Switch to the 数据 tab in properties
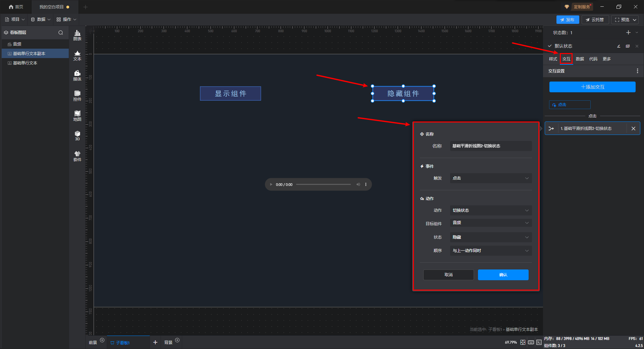Image resolution: width=644 pixels, height=349 pixels. click(x=580, y=59)
